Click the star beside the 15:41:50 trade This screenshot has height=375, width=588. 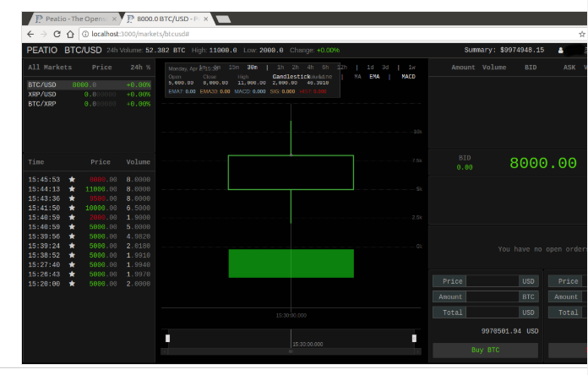[72, 208]
